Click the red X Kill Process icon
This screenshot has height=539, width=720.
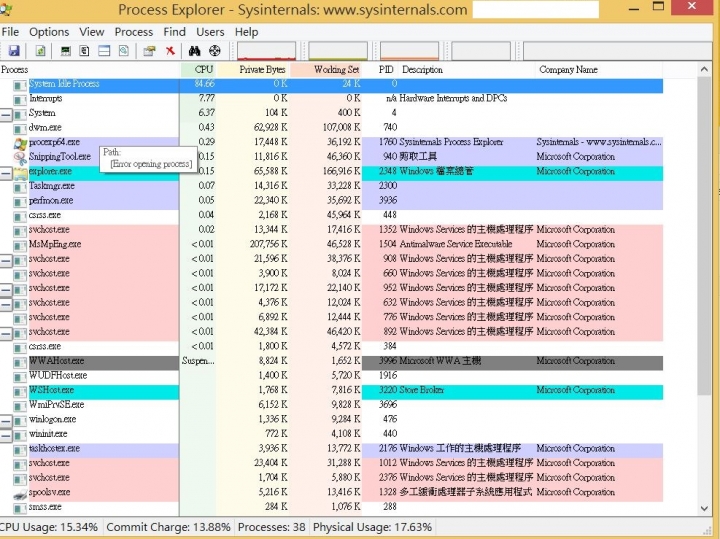click(170, 51)
